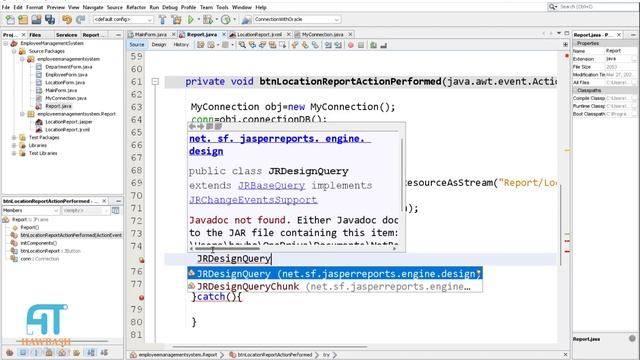The width and height of the screenshot is (640, 360).
Task: Toggle the seventh Navigator bottom sort icon
Action: pyautogui.click(x=91, y=353)
